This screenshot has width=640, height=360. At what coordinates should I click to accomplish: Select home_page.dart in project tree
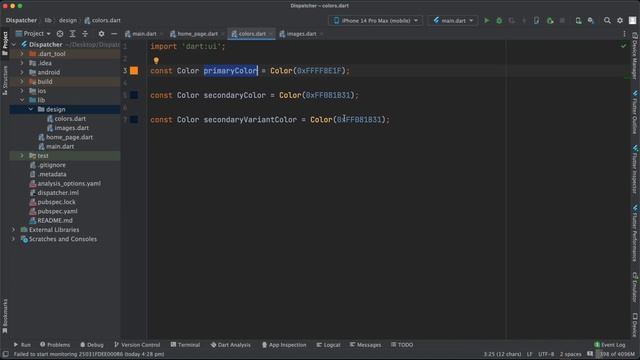pos(69,137)
